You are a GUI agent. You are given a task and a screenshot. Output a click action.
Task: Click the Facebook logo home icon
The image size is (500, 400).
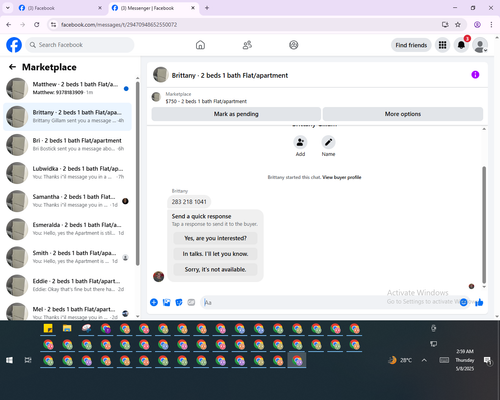tap(14, 45)
